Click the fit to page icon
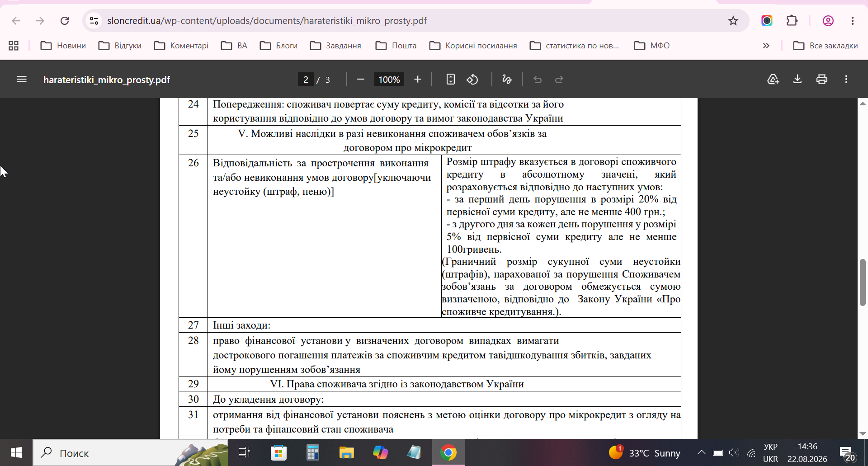The height and width of the screenshot is (466, 868). 450,80
